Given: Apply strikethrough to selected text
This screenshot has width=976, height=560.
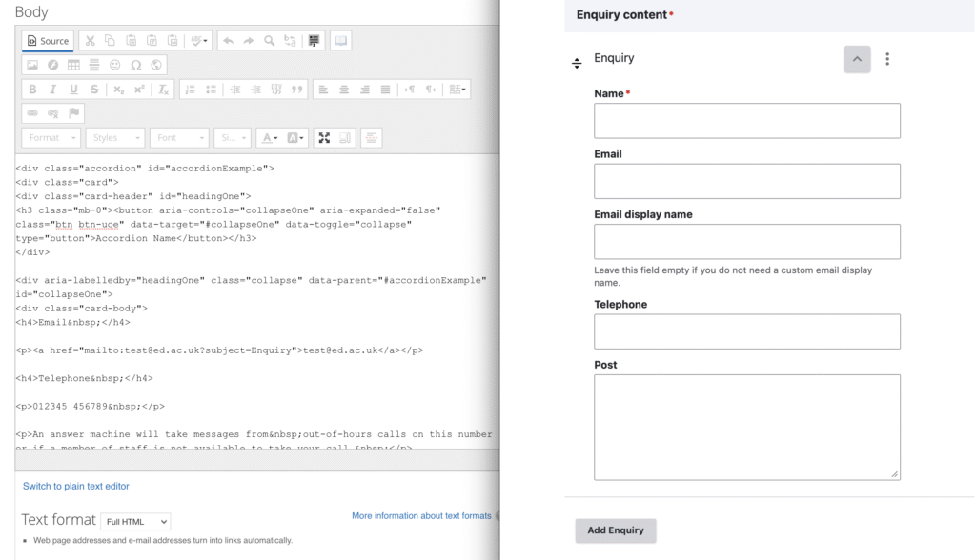Looking at the screenshot, I should [91, 89].
